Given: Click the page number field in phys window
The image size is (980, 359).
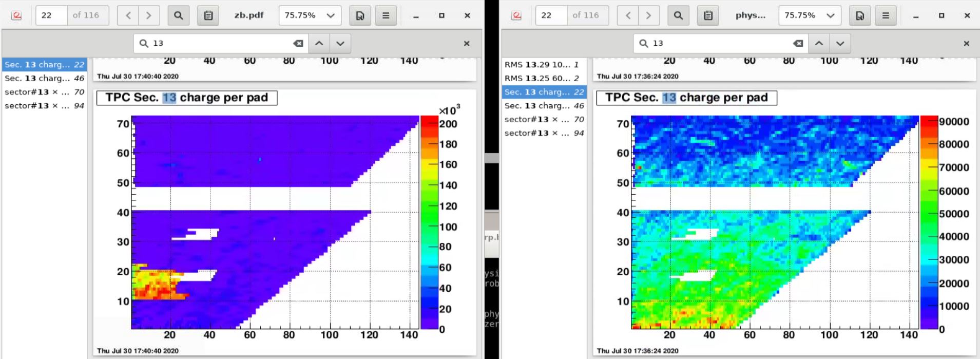Looking at the screenshot, I should [551, 15].
